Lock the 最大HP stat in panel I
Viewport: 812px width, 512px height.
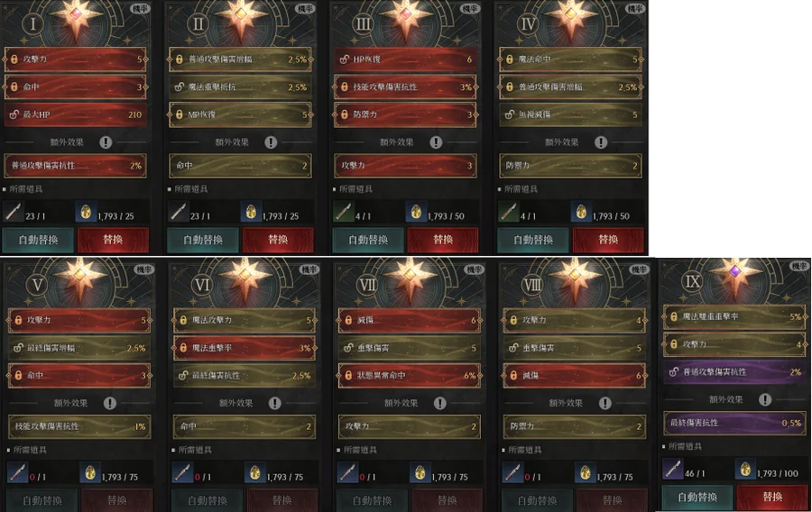click(x=14, y=114)
